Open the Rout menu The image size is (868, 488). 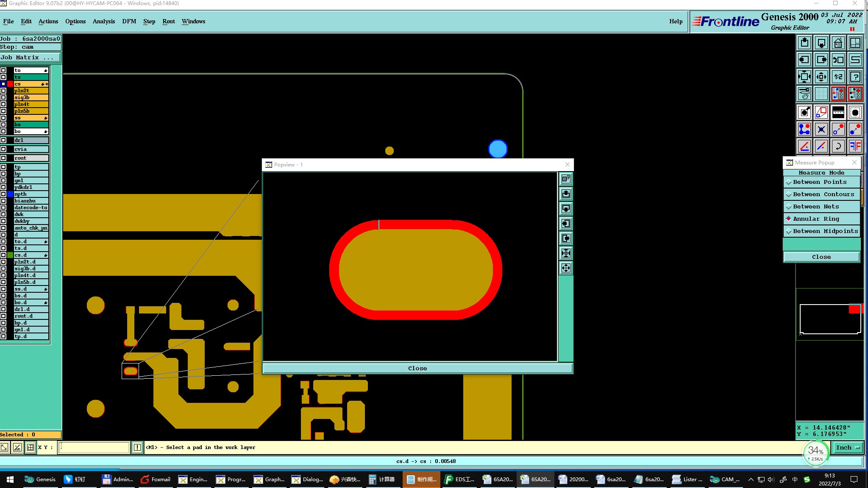169,21
